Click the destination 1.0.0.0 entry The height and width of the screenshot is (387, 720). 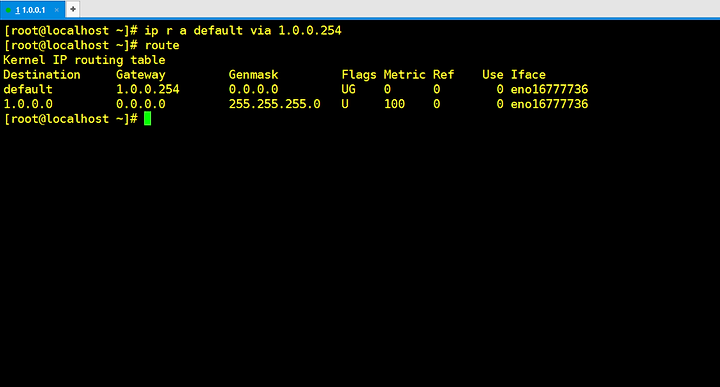click(x=28, y=104)
